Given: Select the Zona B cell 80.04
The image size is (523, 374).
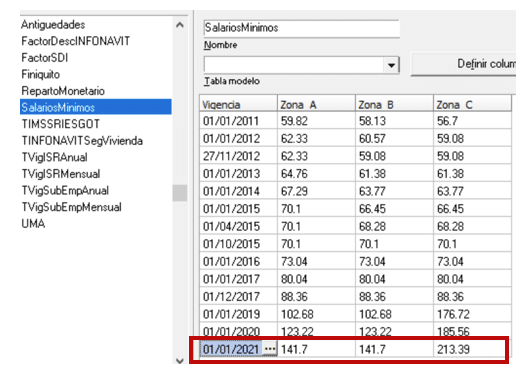Looking at the screenshot, I should [394, 279].
